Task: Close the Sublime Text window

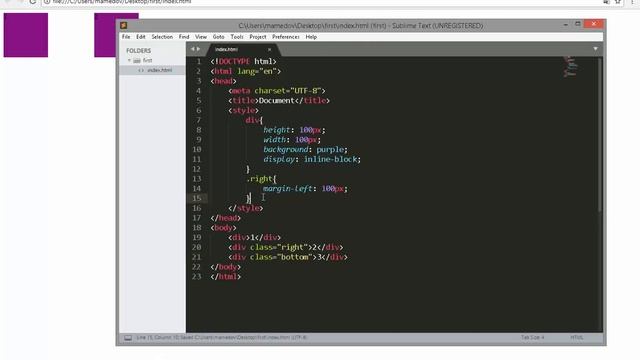Action: (x=594, y=24)
